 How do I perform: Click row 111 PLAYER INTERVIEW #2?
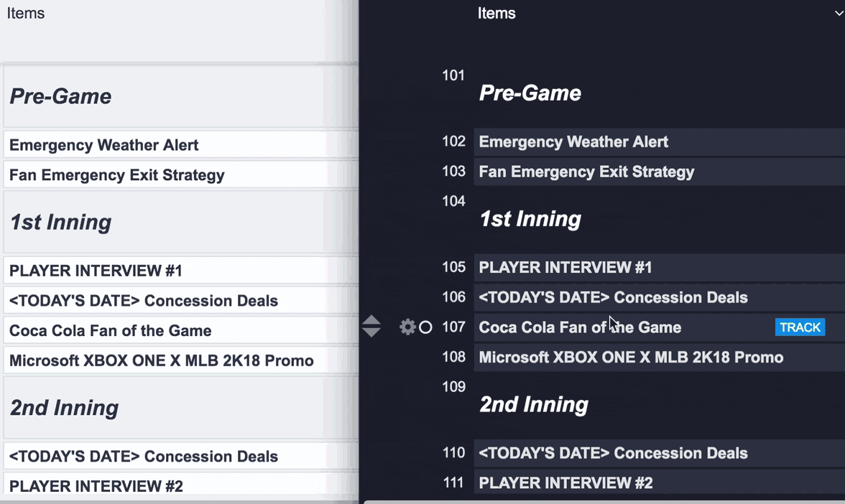tap(565, 483)
